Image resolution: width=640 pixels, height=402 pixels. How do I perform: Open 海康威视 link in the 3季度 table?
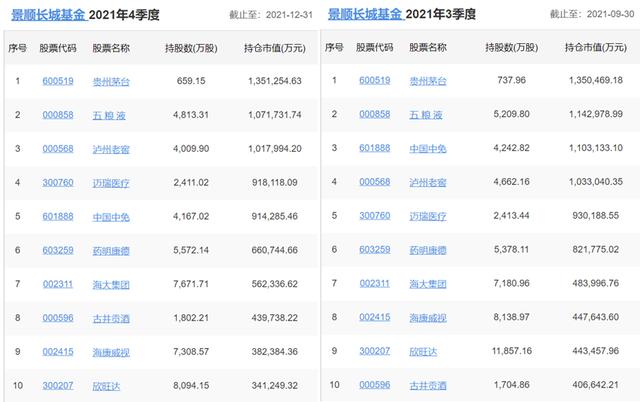point(428,318)
